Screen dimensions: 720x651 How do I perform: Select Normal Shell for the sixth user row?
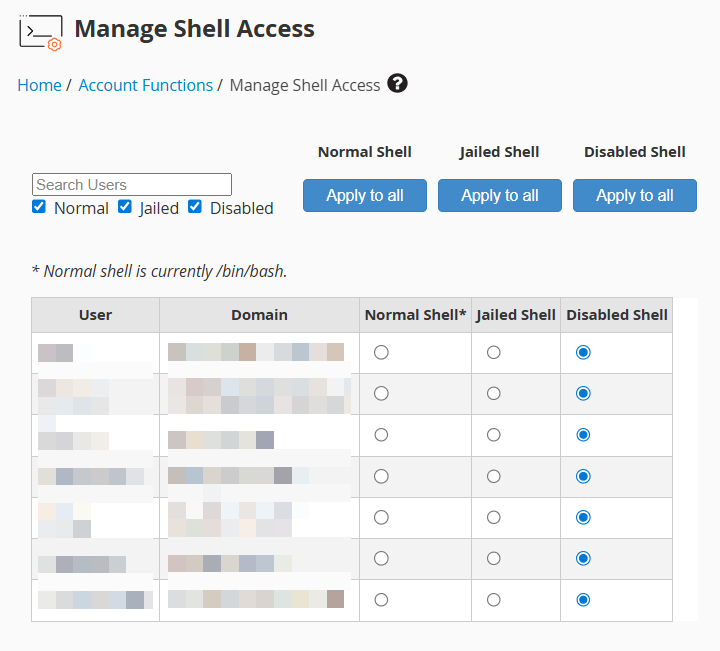pos(381,558)
